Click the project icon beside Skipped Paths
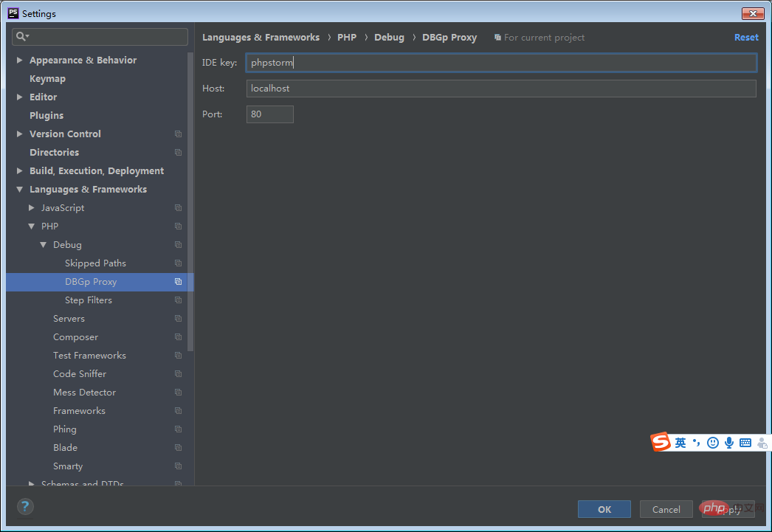The image size is (772, 532). (x=178, y=263)
